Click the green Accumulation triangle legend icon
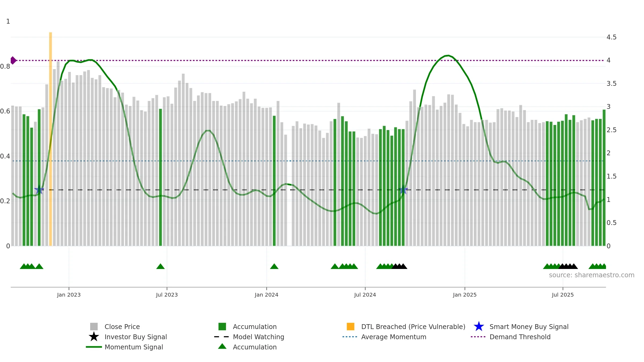This screenshot has height=362, width=644. pyautogui.click(x=222, y=346)
